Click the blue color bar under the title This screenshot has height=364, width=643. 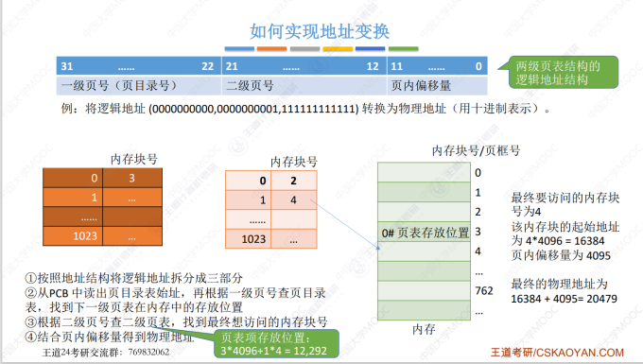coord(239,49)
